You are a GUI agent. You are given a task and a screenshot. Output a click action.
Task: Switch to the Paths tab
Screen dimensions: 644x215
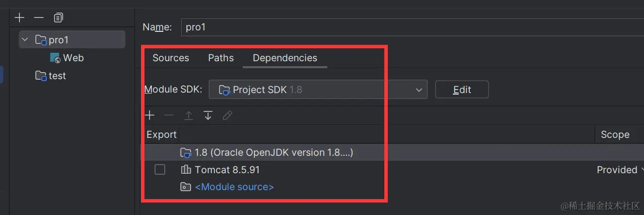pyautogui.click(x=221, y=58)
